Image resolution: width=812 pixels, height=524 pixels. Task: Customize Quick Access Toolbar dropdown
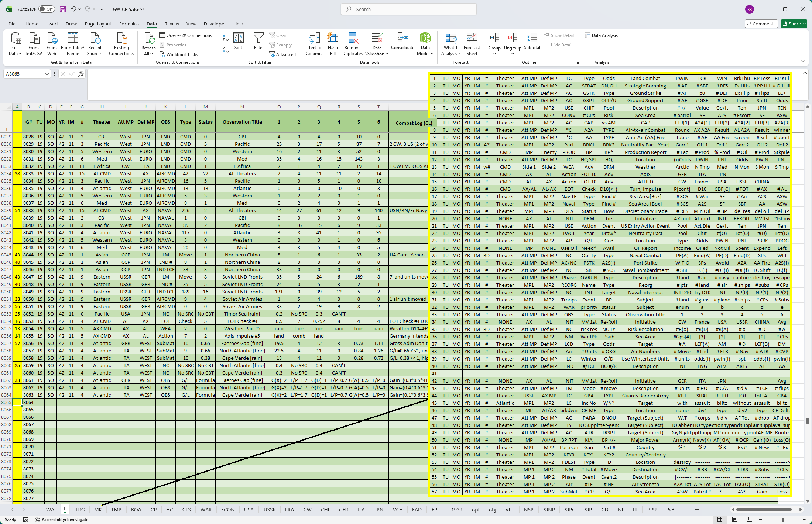pyautogui.click(x=102, y=9)
